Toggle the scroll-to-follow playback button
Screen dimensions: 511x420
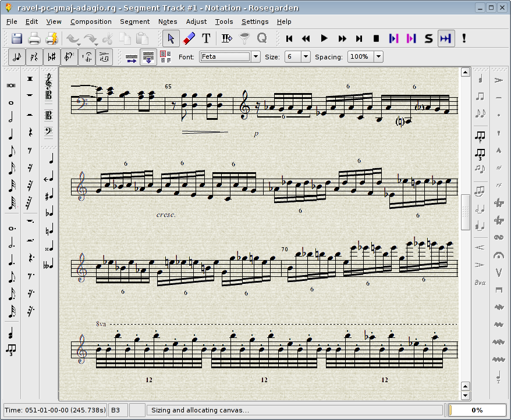tap(446, 38)
